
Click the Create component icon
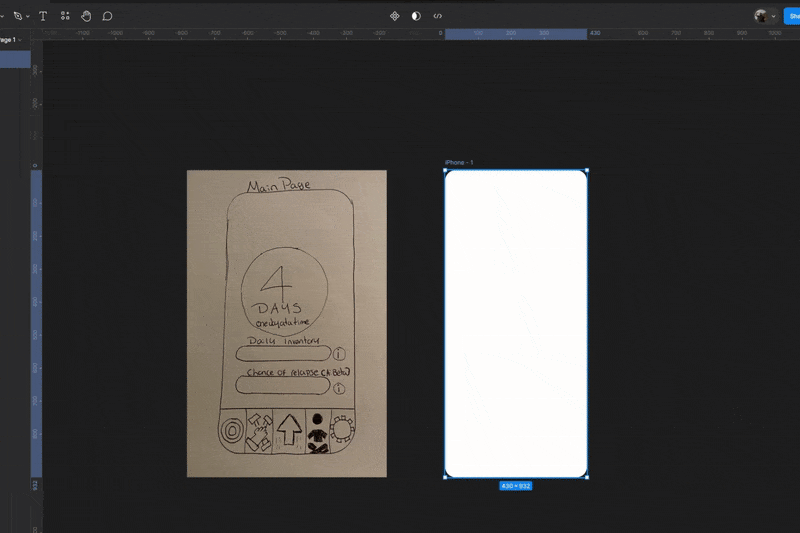[394, 16]
